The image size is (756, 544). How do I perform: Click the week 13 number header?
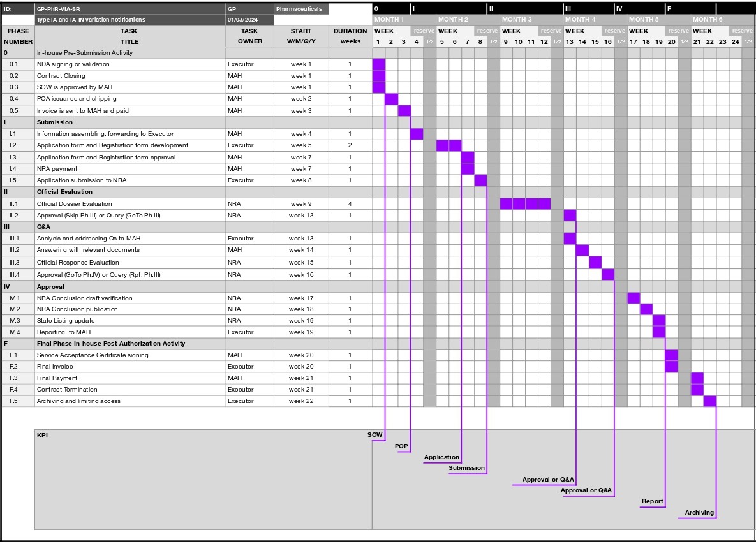(x=568, y=41)
